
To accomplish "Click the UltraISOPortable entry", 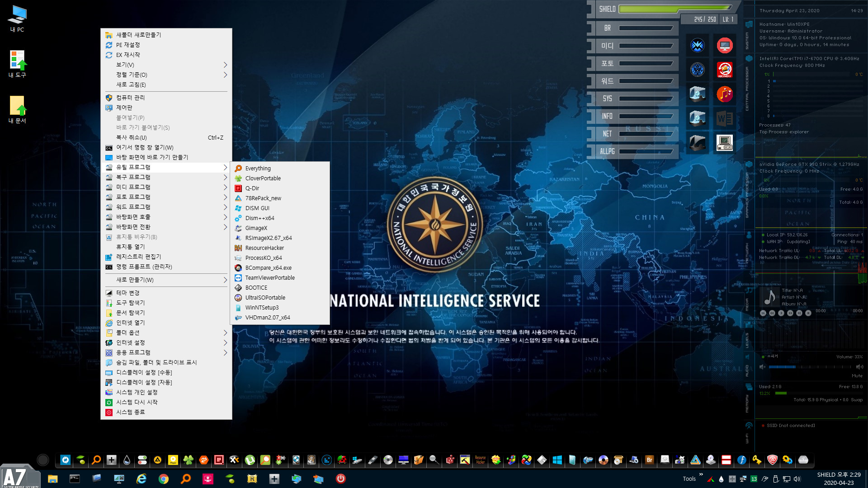I will 280,297.
